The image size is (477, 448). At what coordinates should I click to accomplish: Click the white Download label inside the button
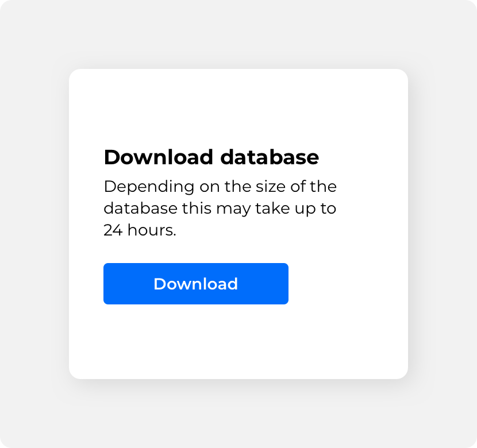(195, 284)
